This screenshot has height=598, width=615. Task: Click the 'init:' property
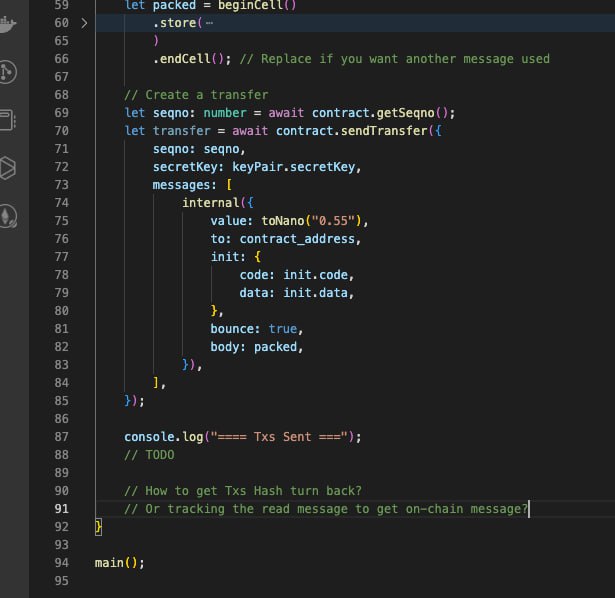pos(228,257)
